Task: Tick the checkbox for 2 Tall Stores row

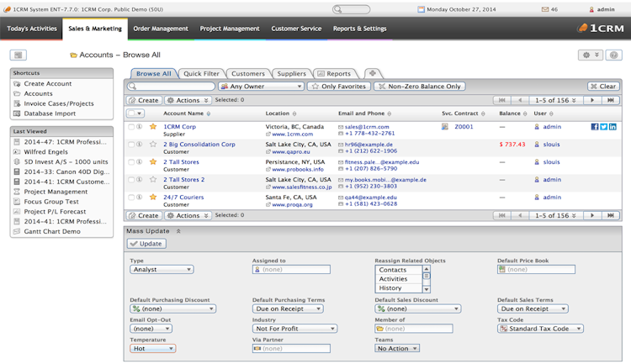Action: click(x=131, y=162)
